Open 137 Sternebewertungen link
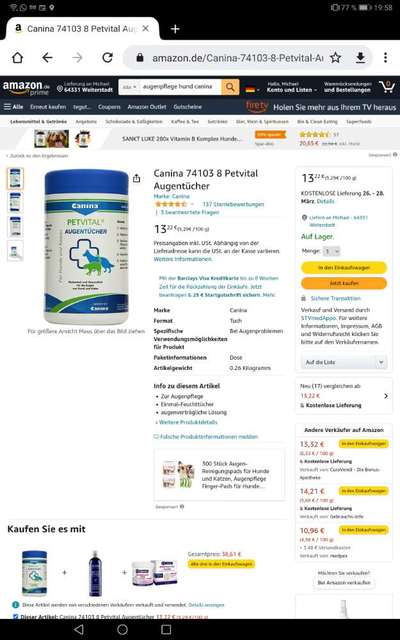This screenshot has width=400, height=640. (233, 204)
